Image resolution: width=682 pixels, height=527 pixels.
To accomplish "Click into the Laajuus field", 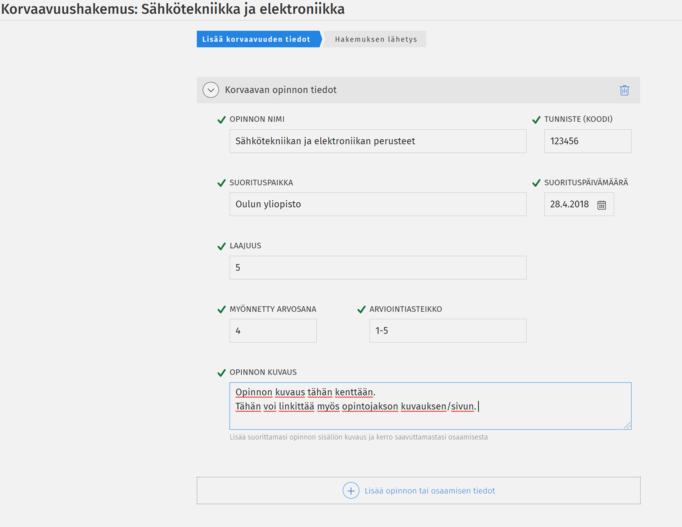I will coord(377,268).
